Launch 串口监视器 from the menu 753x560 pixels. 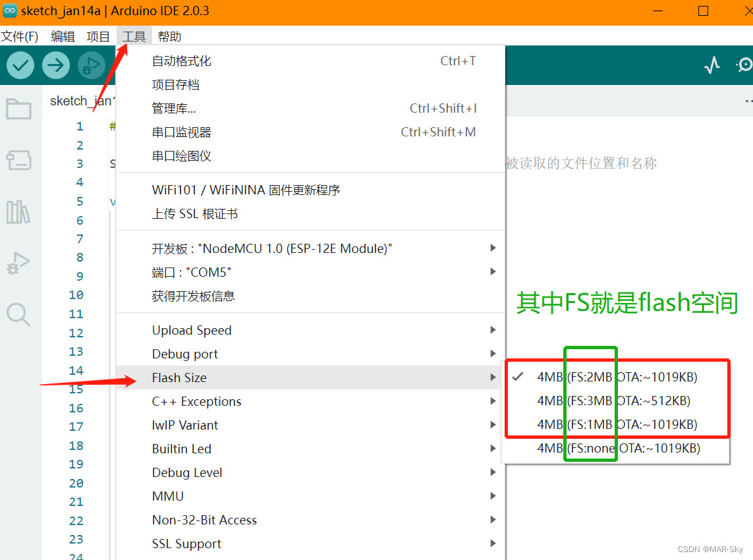[x=311, y=132]
